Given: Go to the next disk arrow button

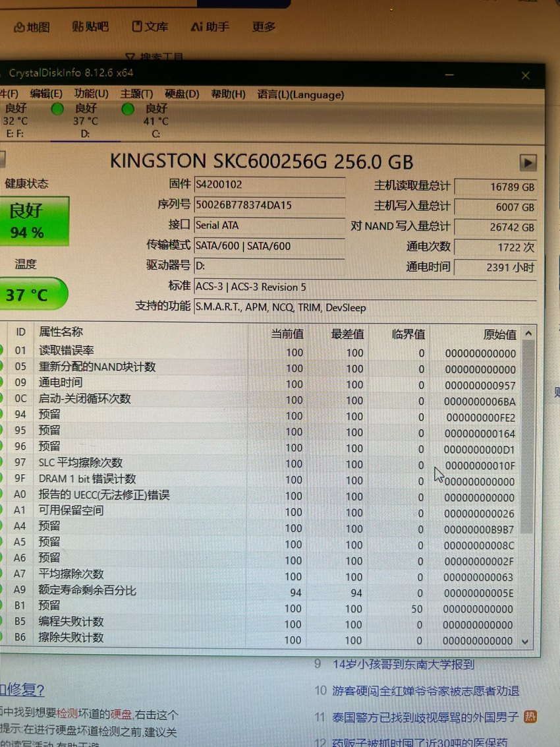Looking at the screenshot, I should tap(528, 162).
